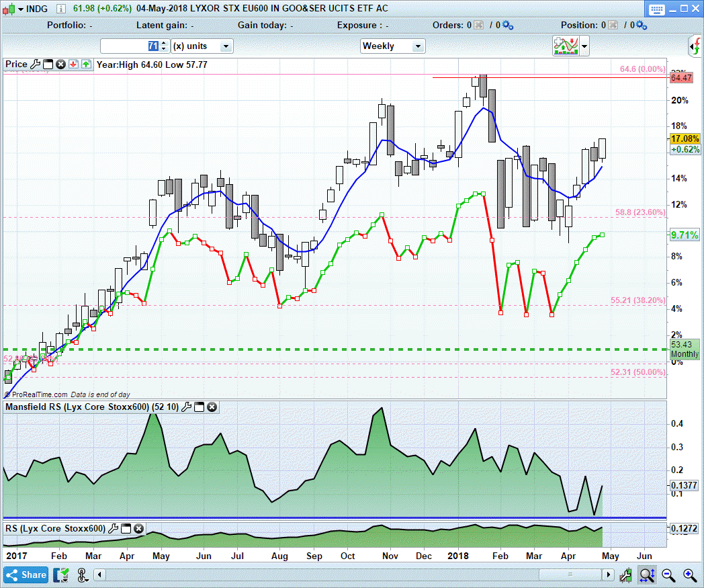
Task: Close the Price panel
Action: pos(60,65)
